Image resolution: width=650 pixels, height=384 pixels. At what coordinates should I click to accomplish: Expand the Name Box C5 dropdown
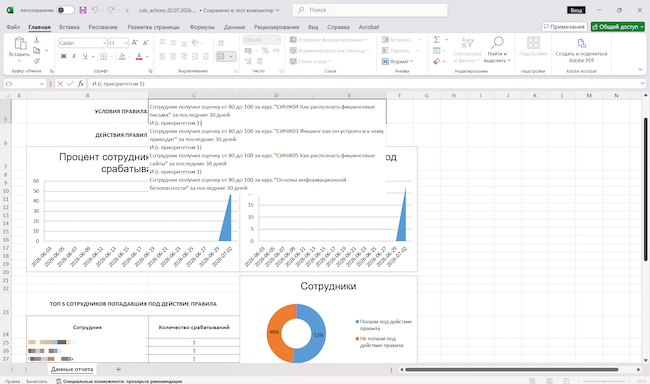41,84
